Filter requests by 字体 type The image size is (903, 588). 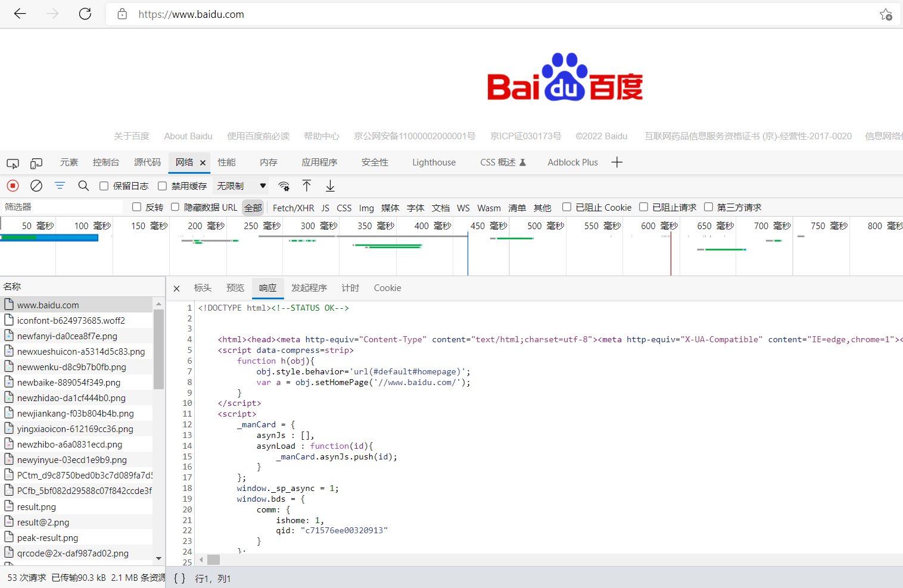pos(416,208)
